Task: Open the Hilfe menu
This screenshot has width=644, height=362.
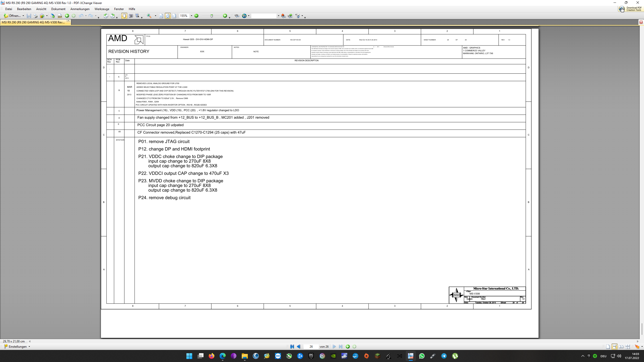Action: 132,9
